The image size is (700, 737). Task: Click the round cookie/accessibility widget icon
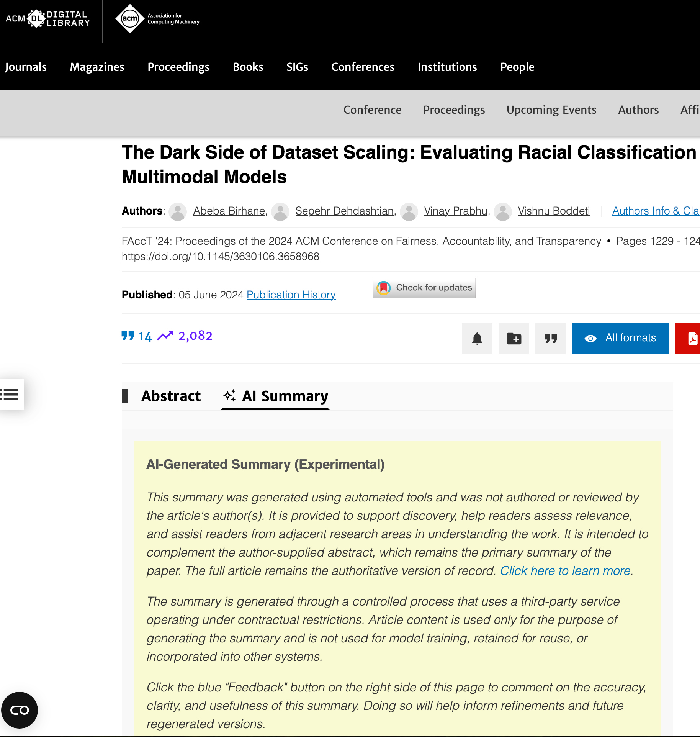click(x=20, y=710)
